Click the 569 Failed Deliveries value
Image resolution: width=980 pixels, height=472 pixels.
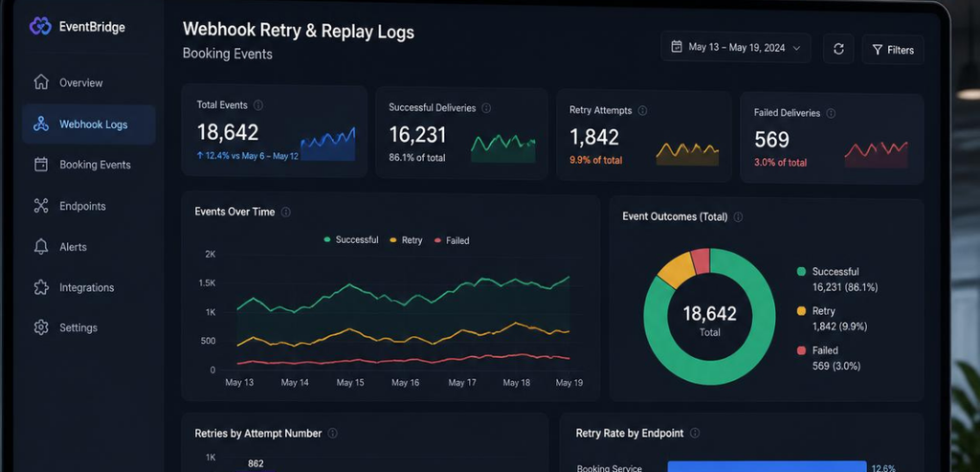click(x=771, y=140)
